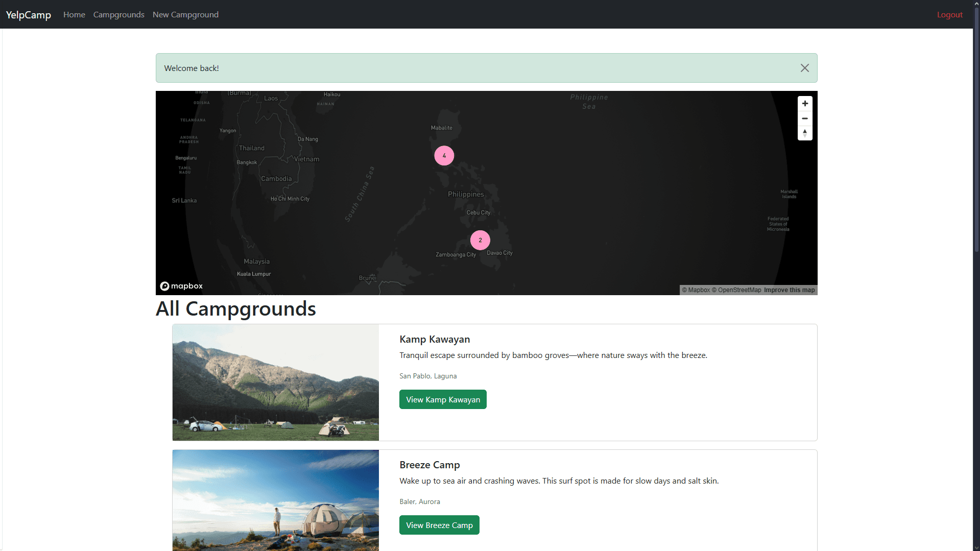Zoom in on the map
980x551 pixels.
point(805,104)
